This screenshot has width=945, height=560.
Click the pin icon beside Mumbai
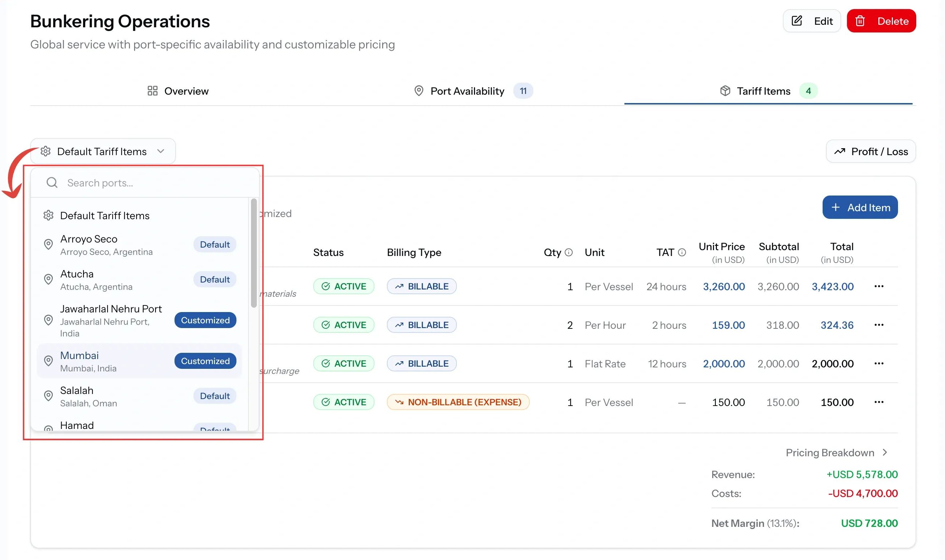[48, 361]
